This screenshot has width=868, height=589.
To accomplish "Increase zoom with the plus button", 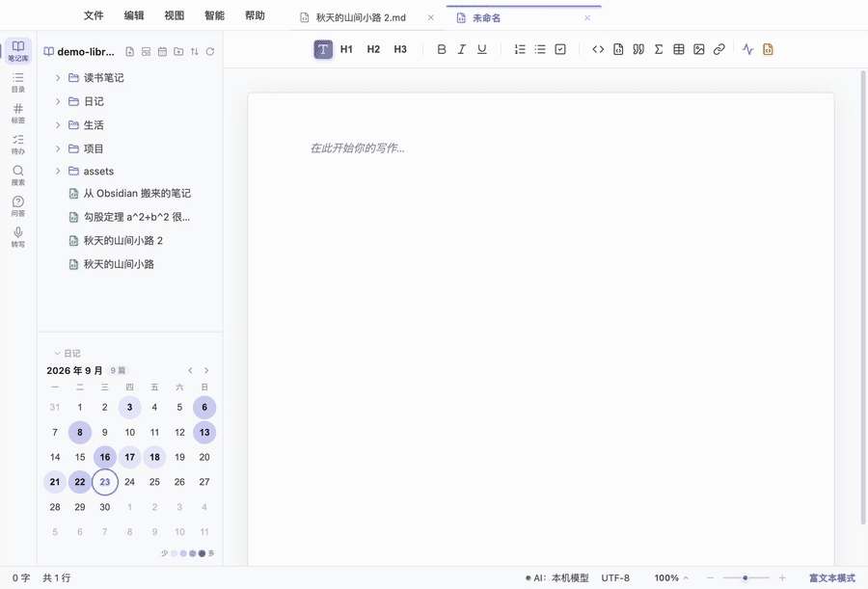I will (782, 578).
